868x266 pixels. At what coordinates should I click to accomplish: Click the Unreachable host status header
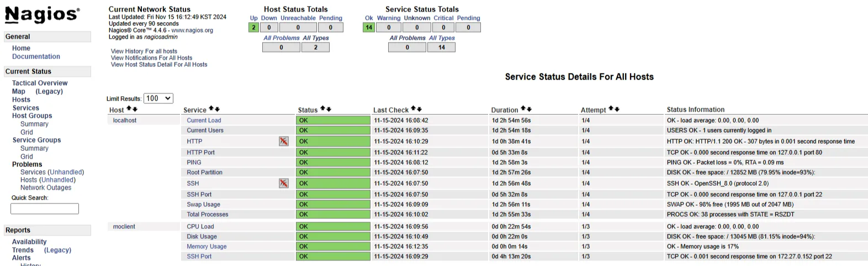tap(298, 18)
